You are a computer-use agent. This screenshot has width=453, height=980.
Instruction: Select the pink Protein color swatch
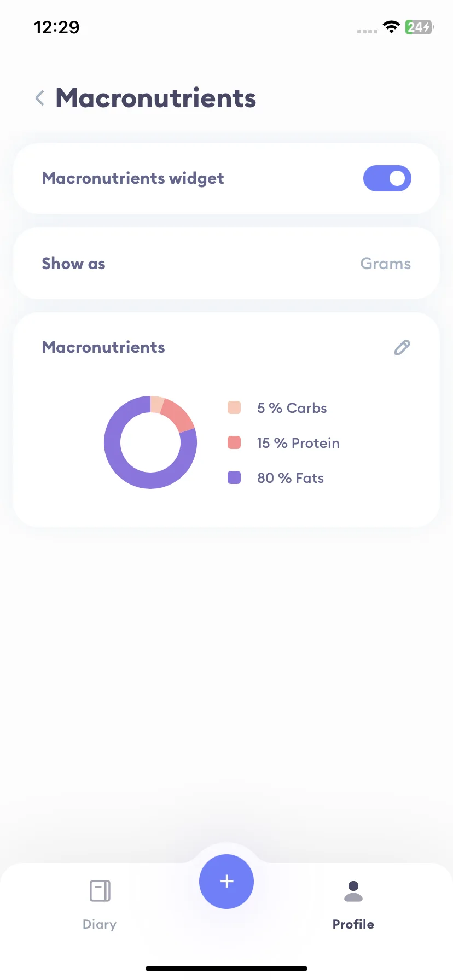(234, 442)
